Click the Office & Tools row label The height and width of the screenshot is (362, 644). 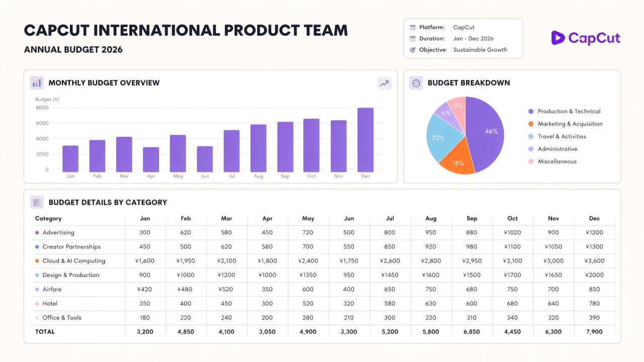click(62, 318)
